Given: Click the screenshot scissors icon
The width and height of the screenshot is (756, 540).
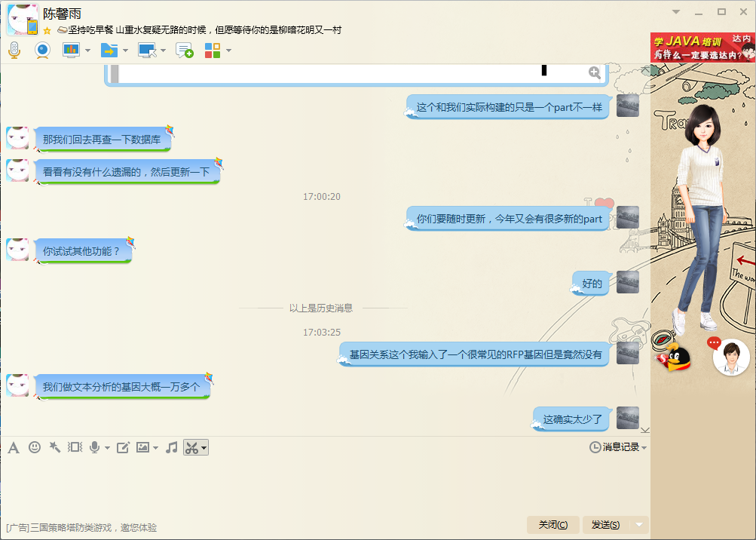Looking at the screenshot, I should point(191,447).
